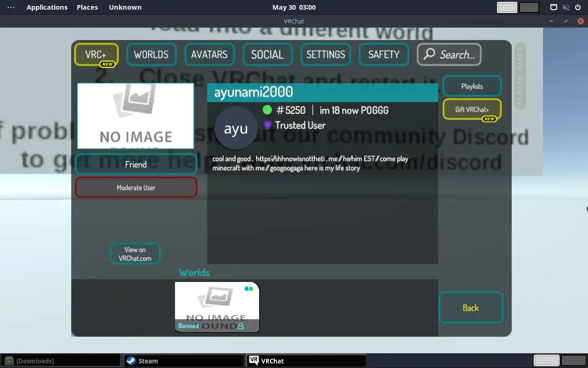Click the wired network icon

(x=554, y=7)
